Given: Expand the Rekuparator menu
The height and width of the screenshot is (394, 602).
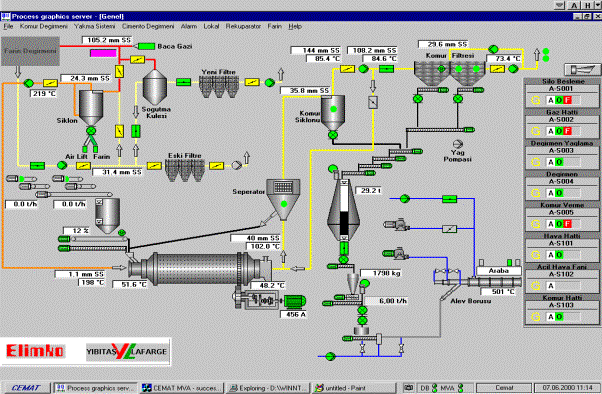Looking at the screenshot, I should pyautogui.click(x=243, y=26).
